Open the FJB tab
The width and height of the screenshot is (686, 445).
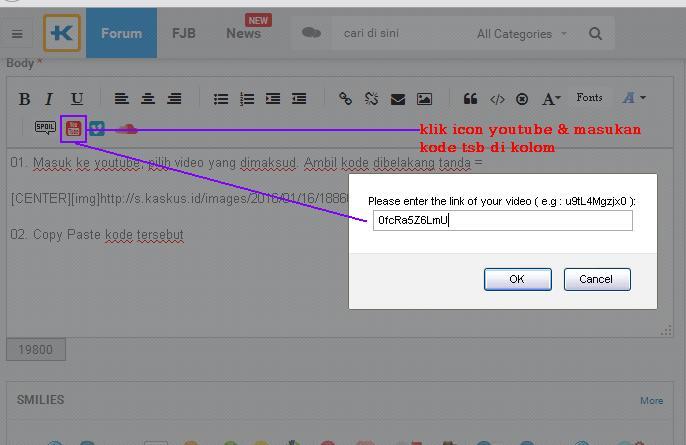(x=184, y=33)
